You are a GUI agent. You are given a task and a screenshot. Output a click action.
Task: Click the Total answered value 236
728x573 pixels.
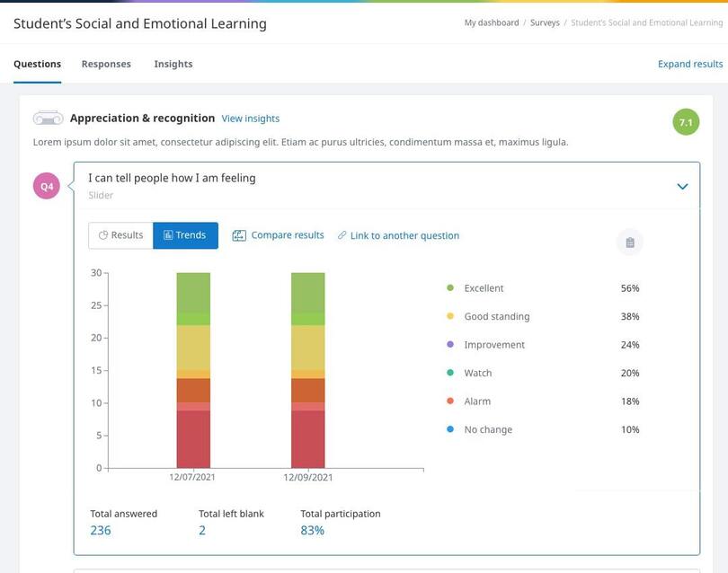point(101,530)
